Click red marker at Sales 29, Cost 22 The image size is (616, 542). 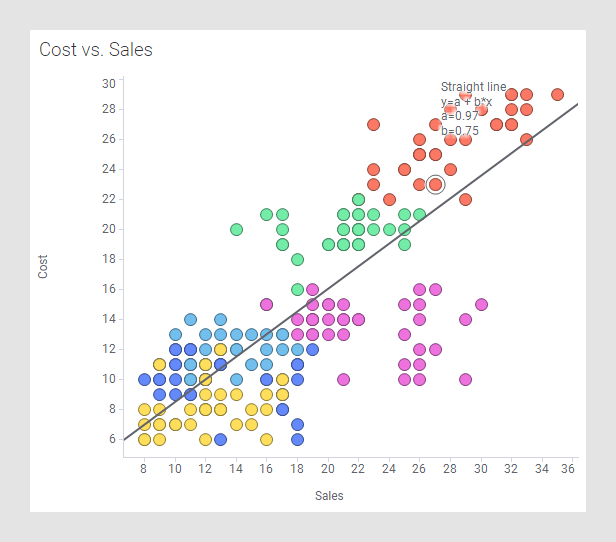click(x=465, y=199)
